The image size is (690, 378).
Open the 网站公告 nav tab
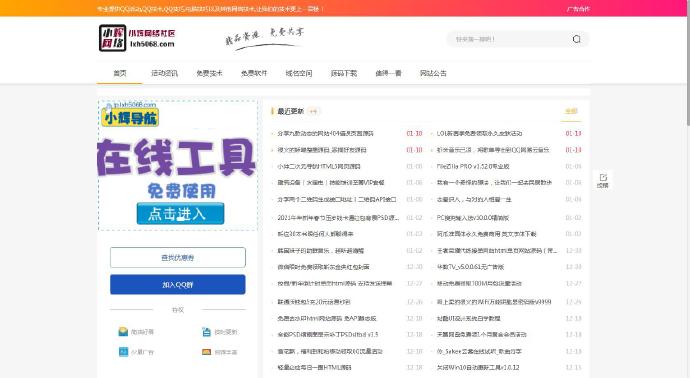(x=433, y=73)
